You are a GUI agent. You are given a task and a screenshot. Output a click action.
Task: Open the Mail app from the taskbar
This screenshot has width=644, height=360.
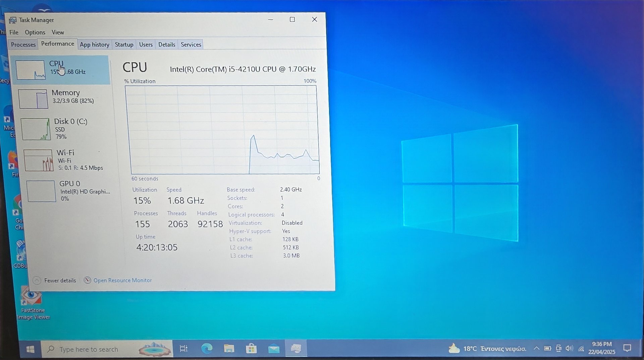(274, 349)
